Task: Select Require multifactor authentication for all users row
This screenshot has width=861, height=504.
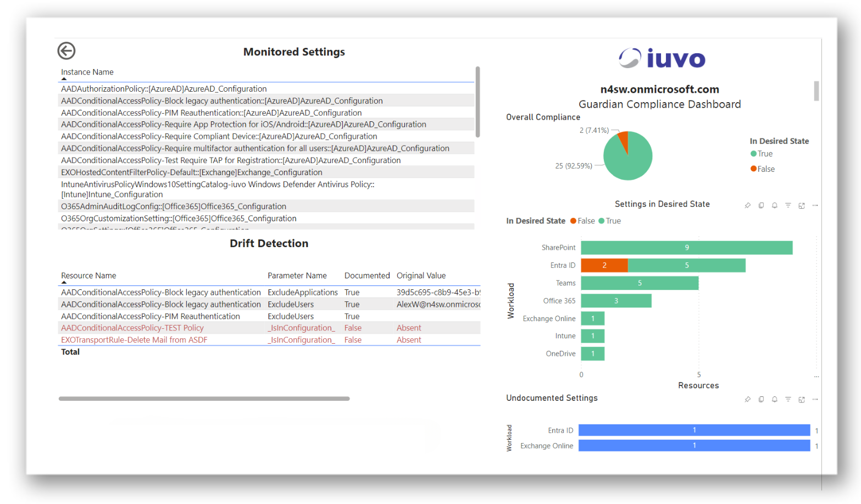Action: [x=266, y=148]
